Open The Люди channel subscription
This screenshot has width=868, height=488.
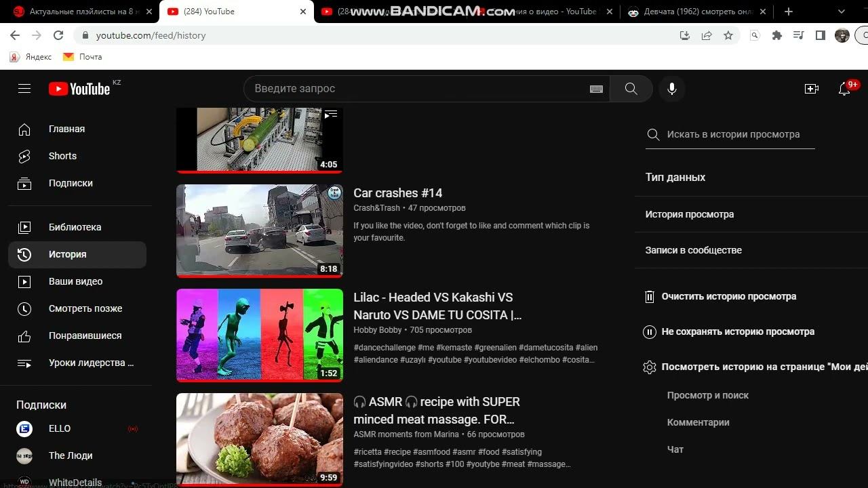[77, 455]
